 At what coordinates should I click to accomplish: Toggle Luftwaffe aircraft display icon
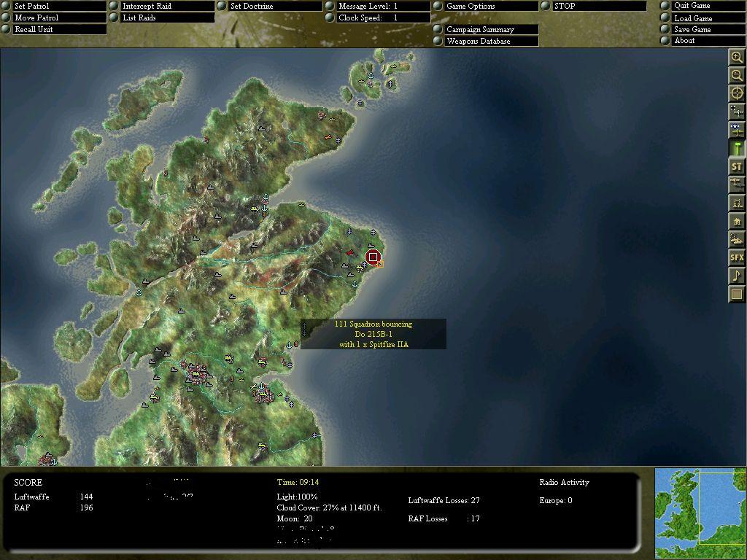pyautogui.click(x=737, y=112)
